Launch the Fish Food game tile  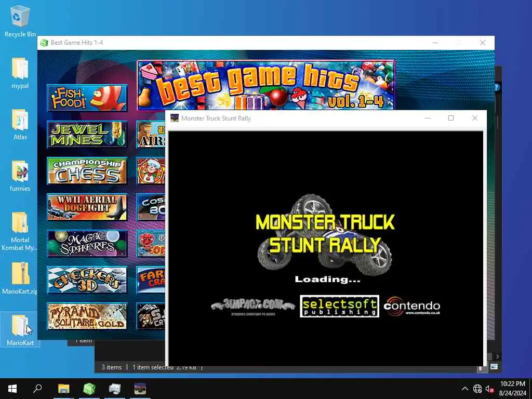pos(87,98)
